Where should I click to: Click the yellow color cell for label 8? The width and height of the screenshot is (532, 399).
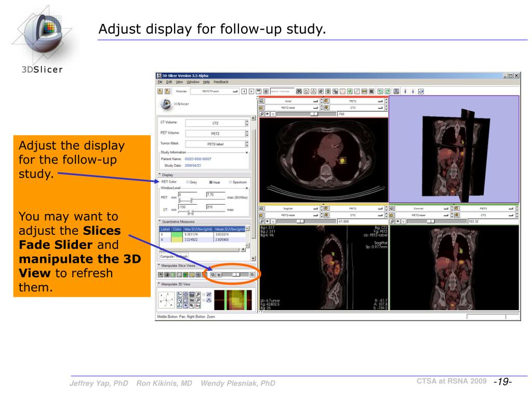tap(177, 240)
